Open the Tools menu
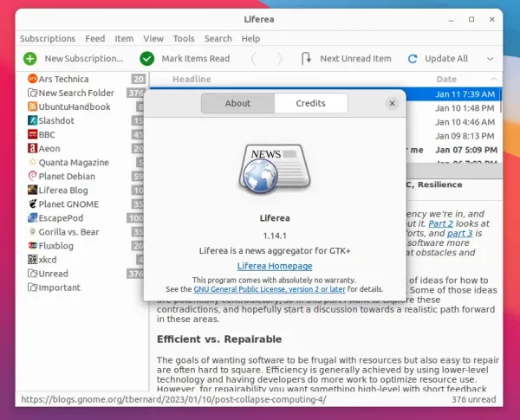Viewport: 520px width, 420px height. (x=184, y=39)
